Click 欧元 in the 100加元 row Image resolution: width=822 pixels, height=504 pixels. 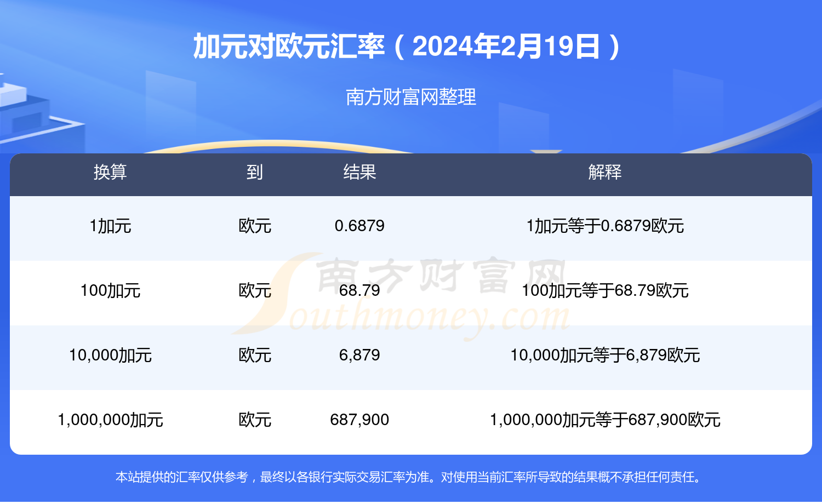click(x=255, y=290)
